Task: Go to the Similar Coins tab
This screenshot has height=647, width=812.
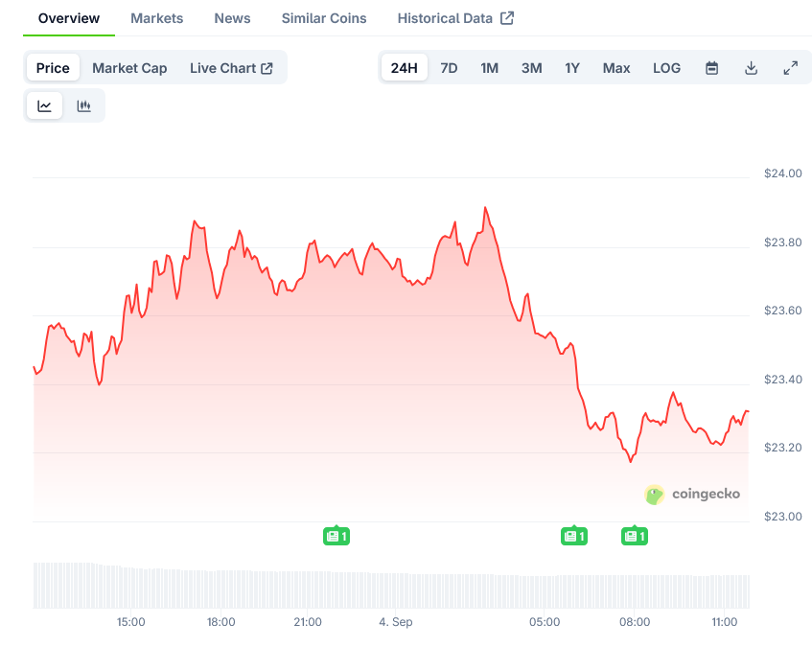Action: click(324, 18)
